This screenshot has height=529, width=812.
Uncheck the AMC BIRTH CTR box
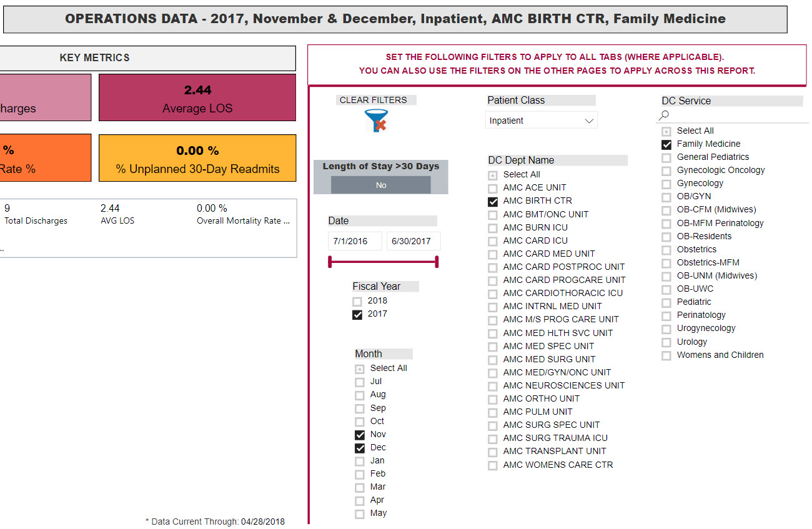point(493,201)
